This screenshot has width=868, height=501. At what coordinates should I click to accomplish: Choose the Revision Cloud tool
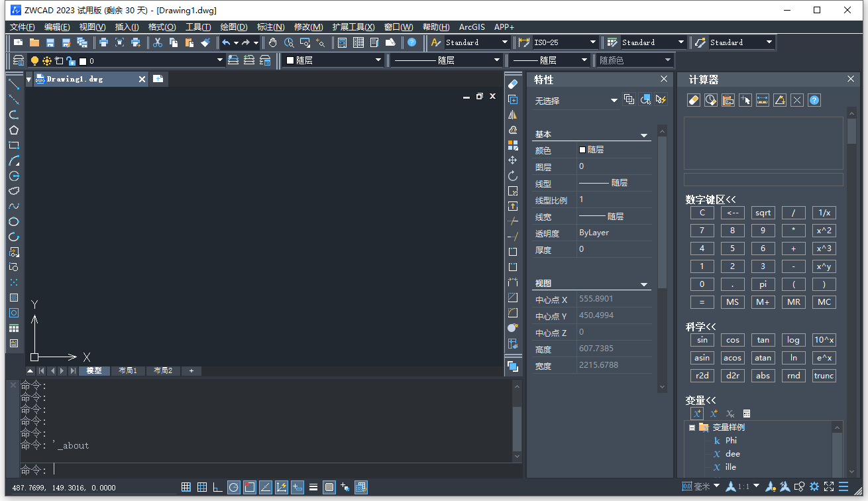click(x=14, y=191)
